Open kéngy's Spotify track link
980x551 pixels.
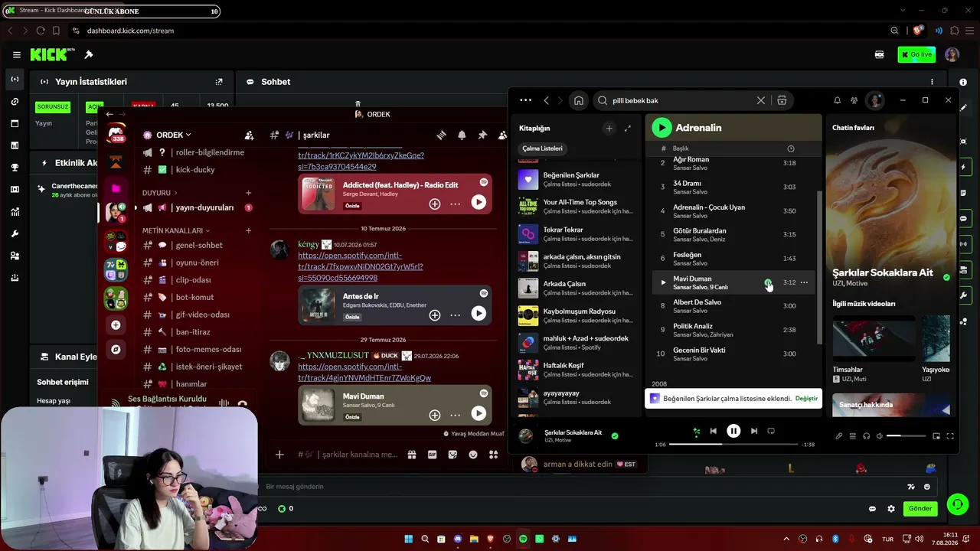pyautogui.click(x=361, y=267)
